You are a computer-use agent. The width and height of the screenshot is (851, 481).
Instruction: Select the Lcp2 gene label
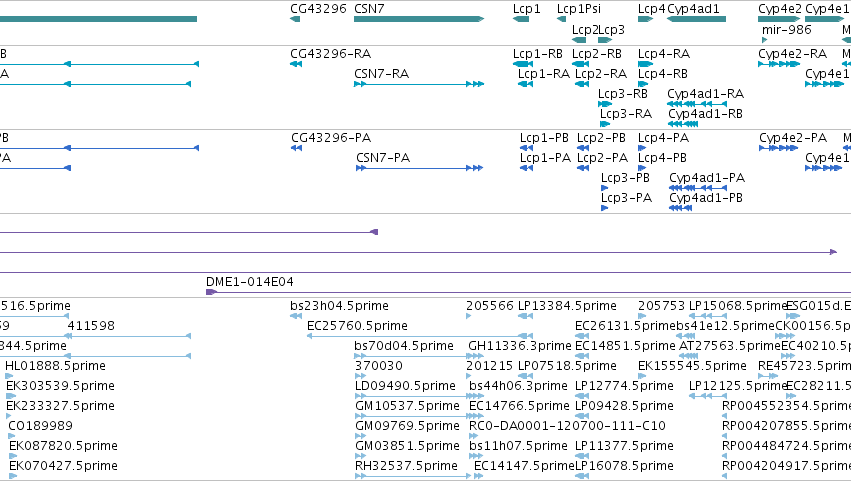[585, 29]
